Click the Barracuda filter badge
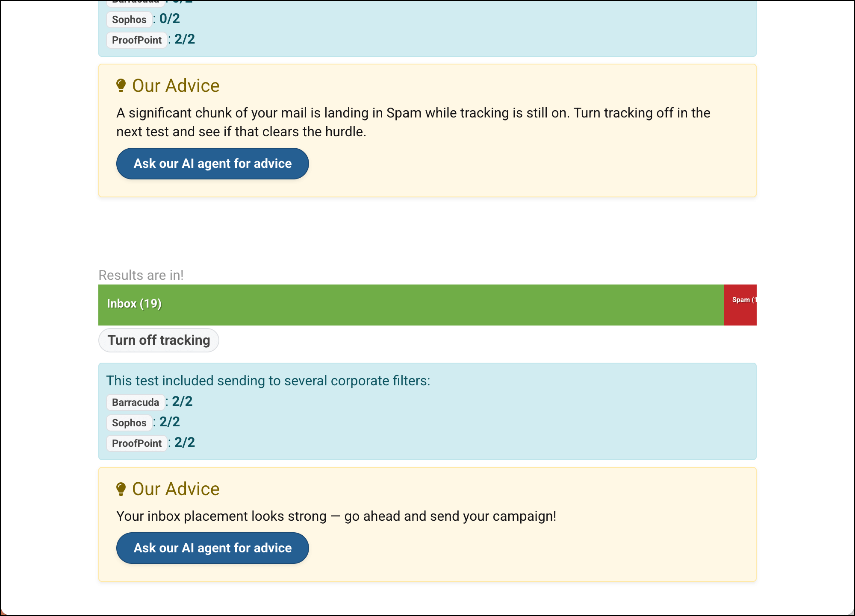Screen dimensions: 855x616 tap(135, 402)
